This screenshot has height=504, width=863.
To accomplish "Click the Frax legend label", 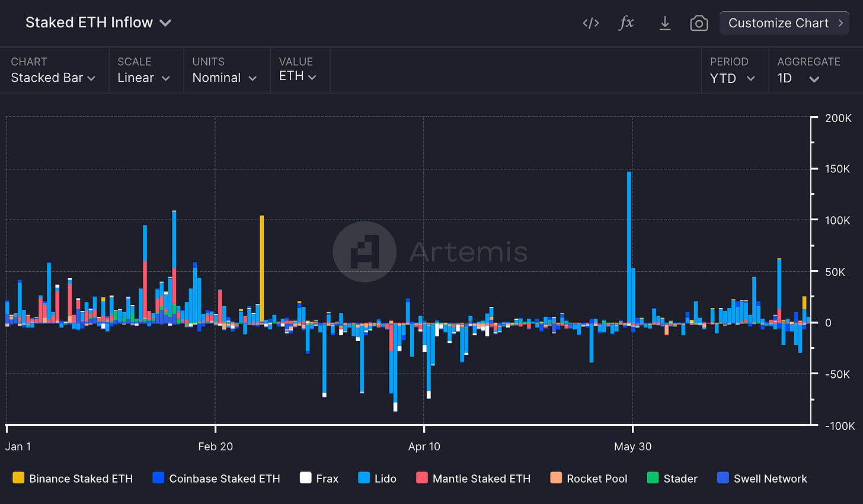I will click(x=327, y=479).
